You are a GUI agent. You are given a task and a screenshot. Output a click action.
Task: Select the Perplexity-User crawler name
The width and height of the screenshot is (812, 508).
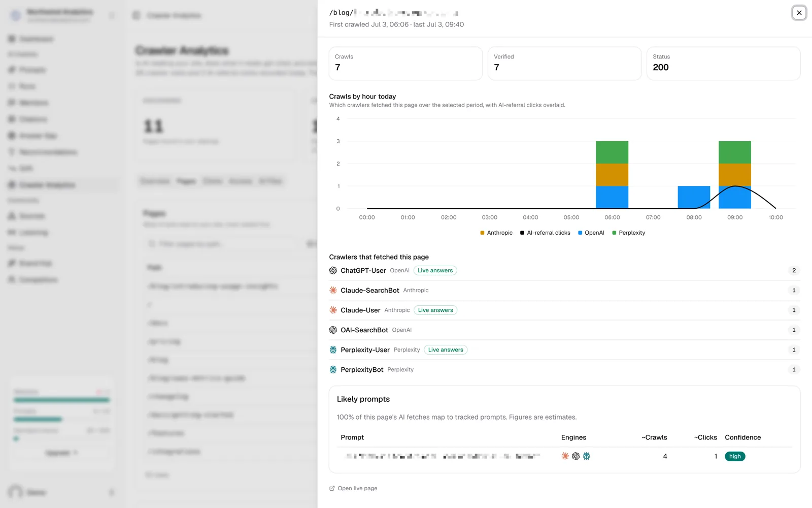coord(365,350)
